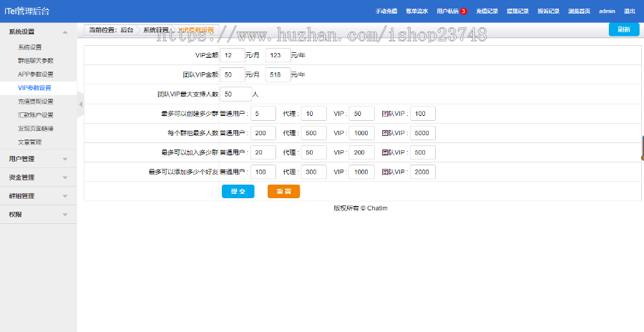Click the 团队VIP最大支持人数 input field

(235, 94)
